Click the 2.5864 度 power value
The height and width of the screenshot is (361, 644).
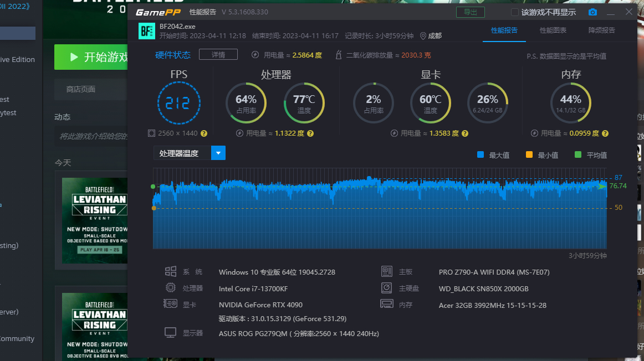click(307, 55)
